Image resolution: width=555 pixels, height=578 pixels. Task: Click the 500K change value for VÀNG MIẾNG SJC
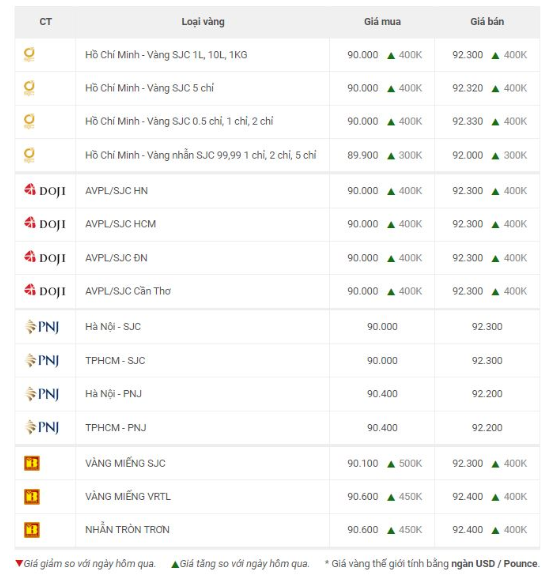point(411,463)
